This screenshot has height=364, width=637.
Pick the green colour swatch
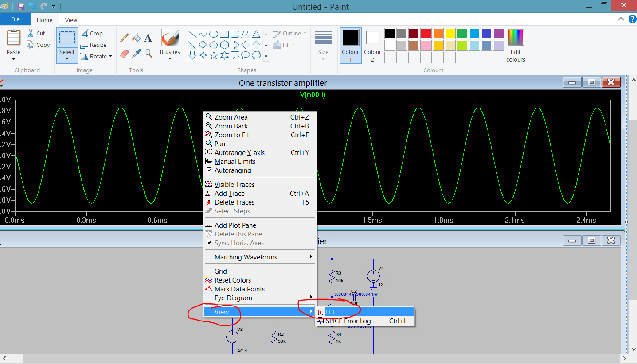pyautogui.click(x=462, y=34)
